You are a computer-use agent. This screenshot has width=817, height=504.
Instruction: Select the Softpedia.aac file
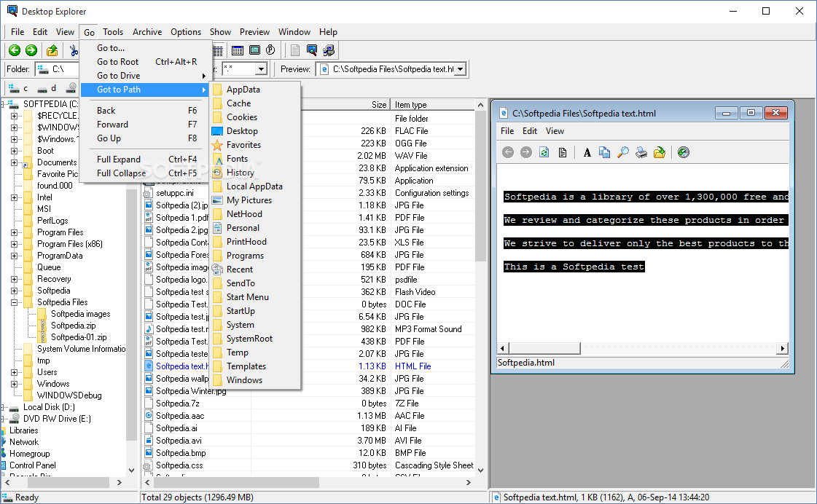pos(180,415)
